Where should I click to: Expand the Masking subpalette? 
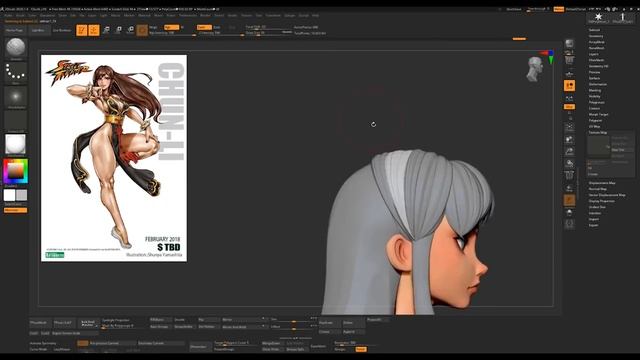[595, 90]
